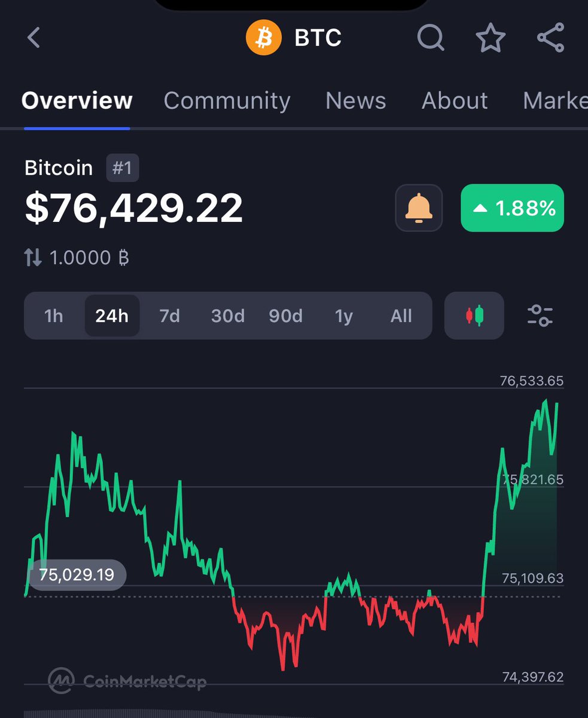Tap the 1.0000 ₿ conversion value
The height and width of the screenshot is (718, 588).
89,258
